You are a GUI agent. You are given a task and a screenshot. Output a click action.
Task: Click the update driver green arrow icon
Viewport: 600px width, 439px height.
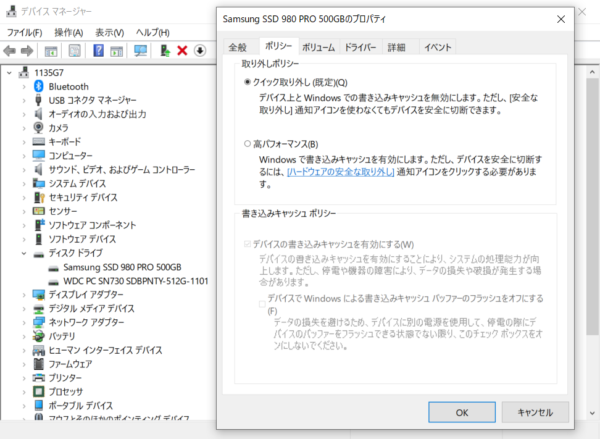click(165, 51)
